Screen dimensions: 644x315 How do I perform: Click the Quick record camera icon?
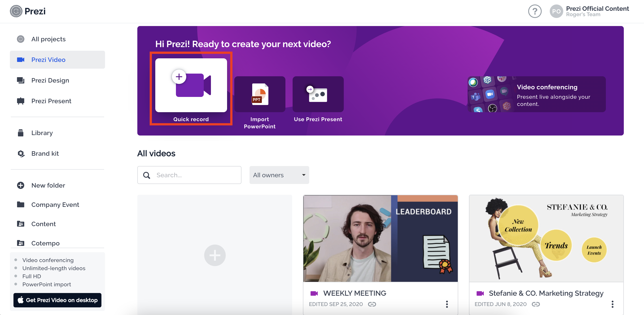[191, 85]
